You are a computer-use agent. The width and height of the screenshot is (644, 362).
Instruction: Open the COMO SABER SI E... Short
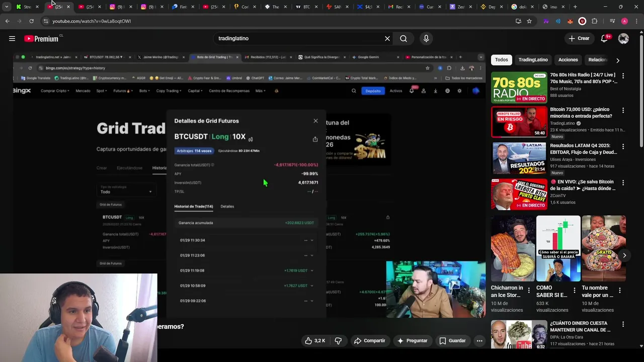[558, 249]
